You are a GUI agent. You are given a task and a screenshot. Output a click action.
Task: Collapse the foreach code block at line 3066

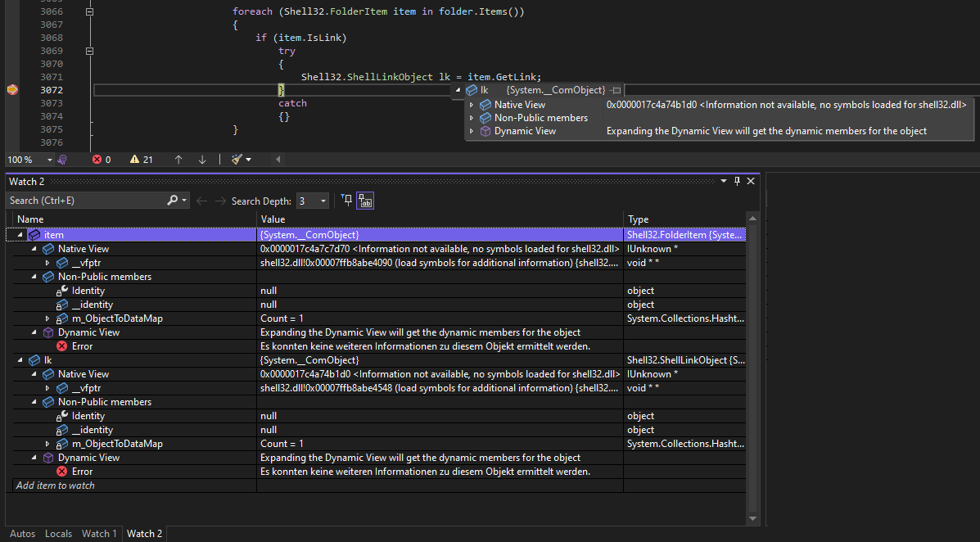(89, 12)
